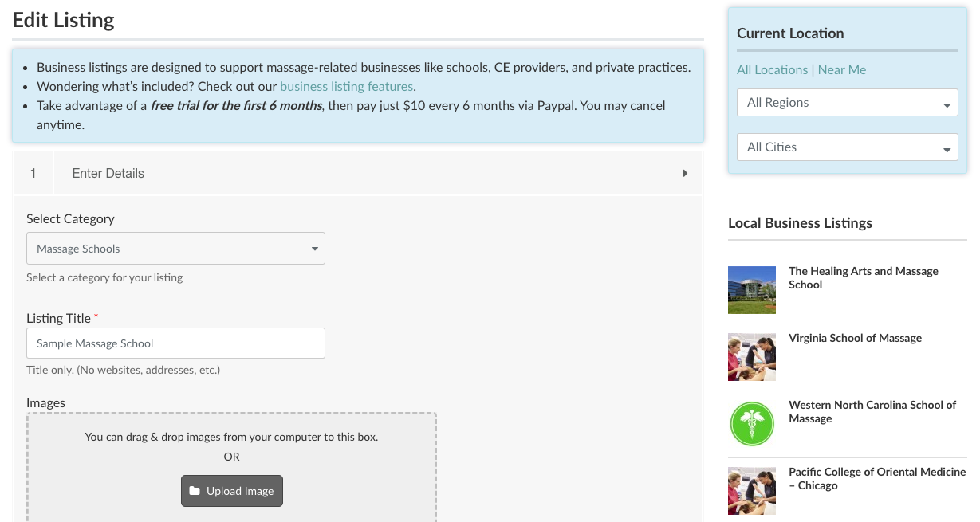
Task: Open the Pacific College Chicago thumbnail
Action: pyautogui.click(x=752, y=491)
